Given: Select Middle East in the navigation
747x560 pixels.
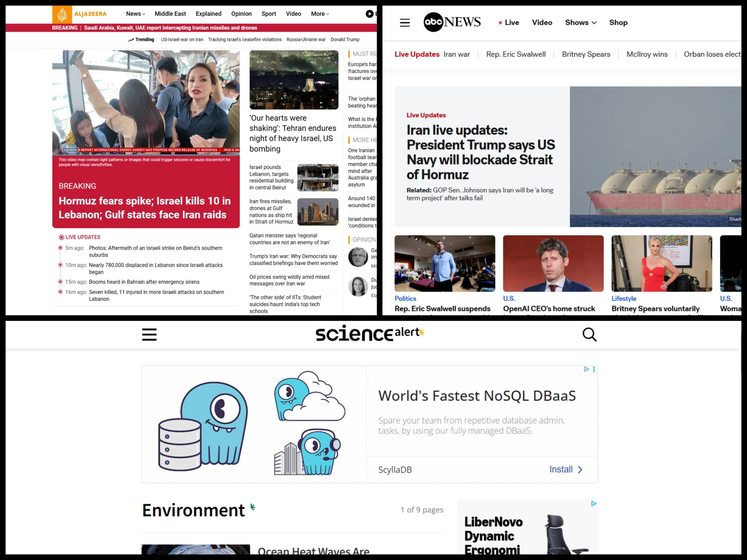Looking at the screenshot, I should pyautogui.click(x=170, y=13).
